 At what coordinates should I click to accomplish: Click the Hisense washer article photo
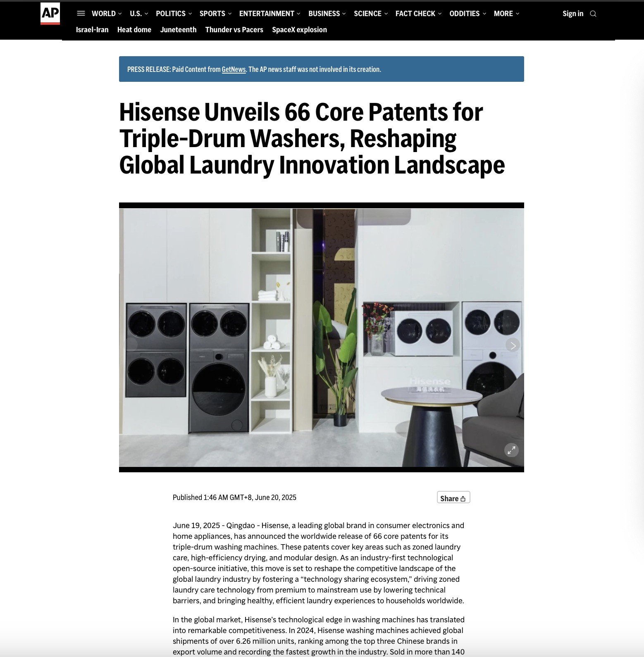[322, 338]
